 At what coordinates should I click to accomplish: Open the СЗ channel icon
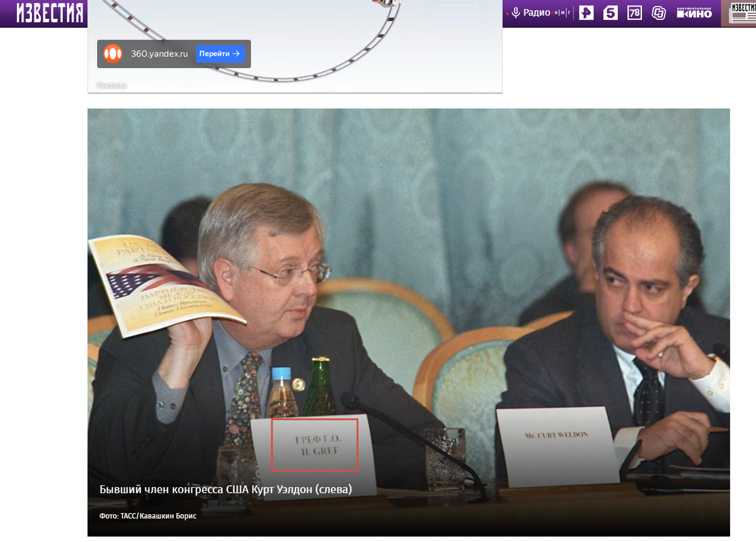point(659,13)
